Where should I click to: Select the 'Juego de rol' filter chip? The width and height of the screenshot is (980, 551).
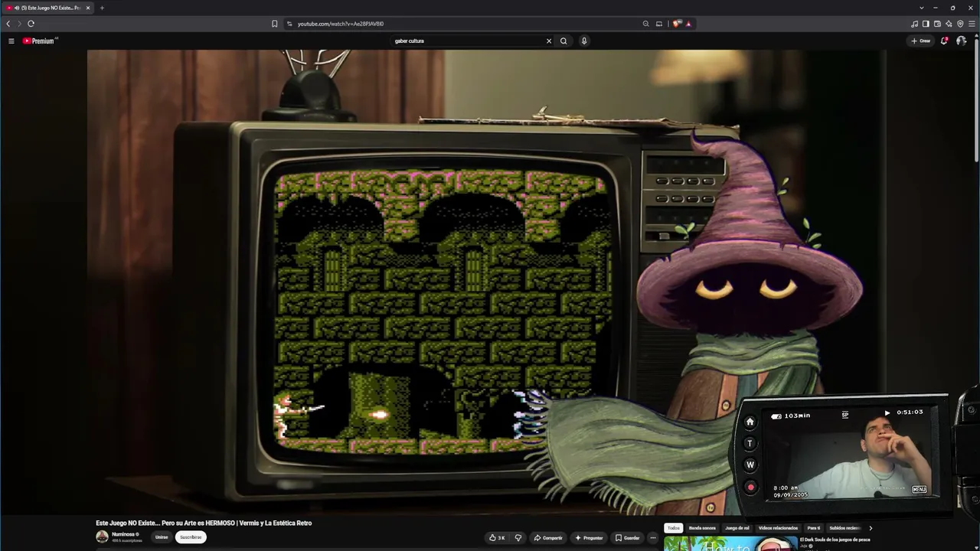pyautogui.click(x=737, y=528)
